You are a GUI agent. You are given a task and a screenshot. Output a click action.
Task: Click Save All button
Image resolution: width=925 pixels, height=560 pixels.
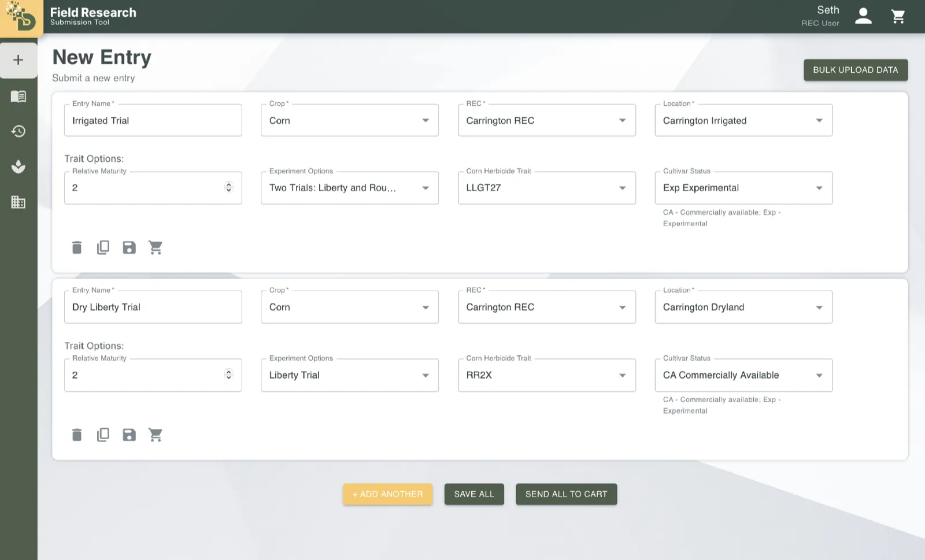474,494
